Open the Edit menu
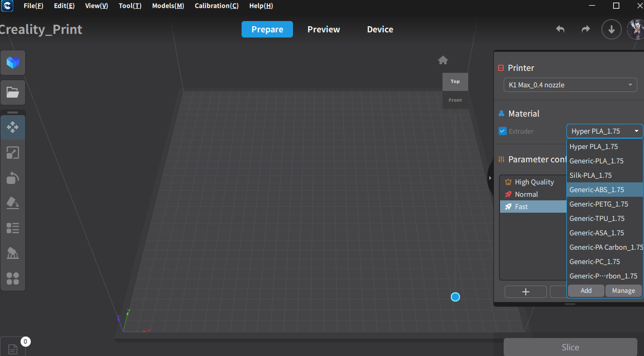Image resolution: width=644 pixels, height=356 pixels. point(64,6)
